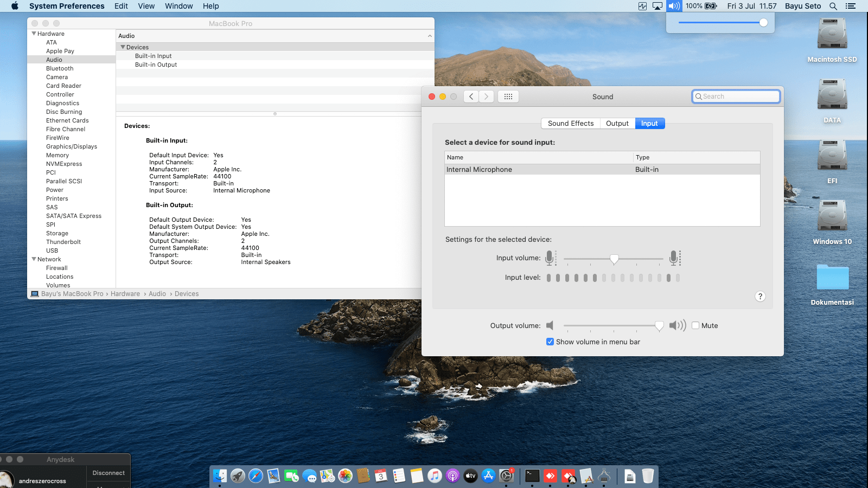This screenshot has width=868, height=488.
Task: Go back using the Sound window back arrow
Action: click(x=471, y=97)
